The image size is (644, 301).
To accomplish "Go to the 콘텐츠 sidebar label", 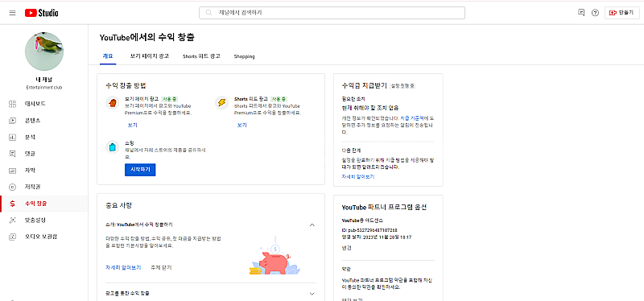I will pyautogui.click(x=33, y=120).
